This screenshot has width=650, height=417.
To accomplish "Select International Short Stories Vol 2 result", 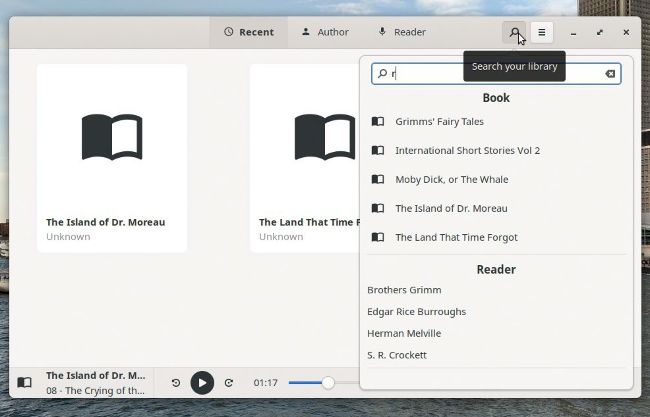I will pyautogui.click(x=467, y=151).
